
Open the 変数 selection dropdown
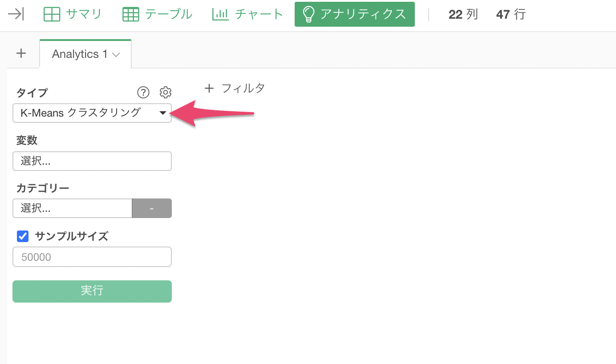click(92, 161)
